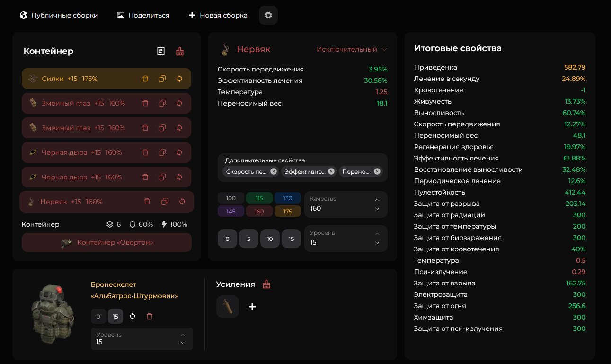Pick the orange 175 quality swatch

click(x=288, y=211)
